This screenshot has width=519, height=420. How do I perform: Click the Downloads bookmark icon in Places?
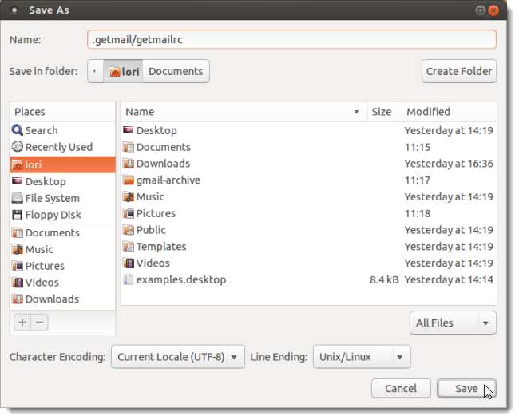[x=18, y=299]
